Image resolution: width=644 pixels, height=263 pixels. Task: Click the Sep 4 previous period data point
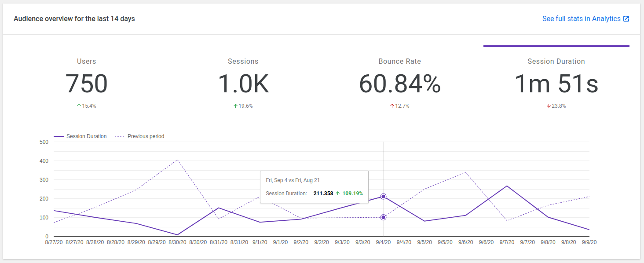point(383,217)
